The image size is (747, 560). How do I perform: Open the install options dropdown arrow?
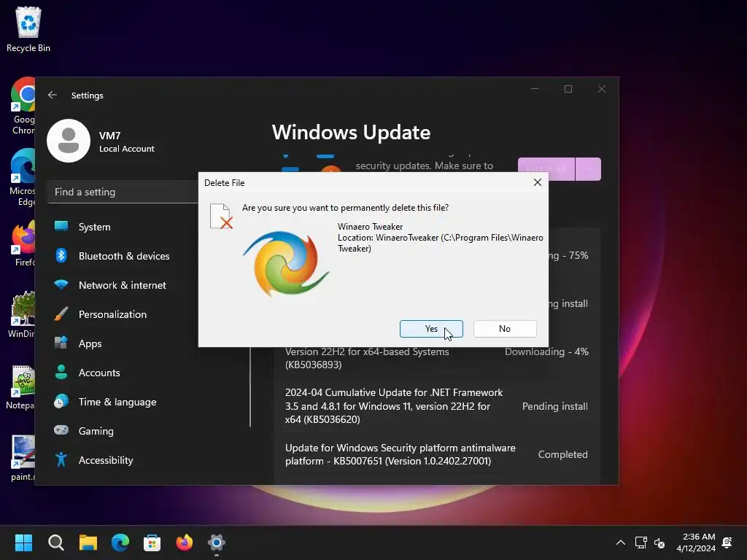(x=589, y=169)
